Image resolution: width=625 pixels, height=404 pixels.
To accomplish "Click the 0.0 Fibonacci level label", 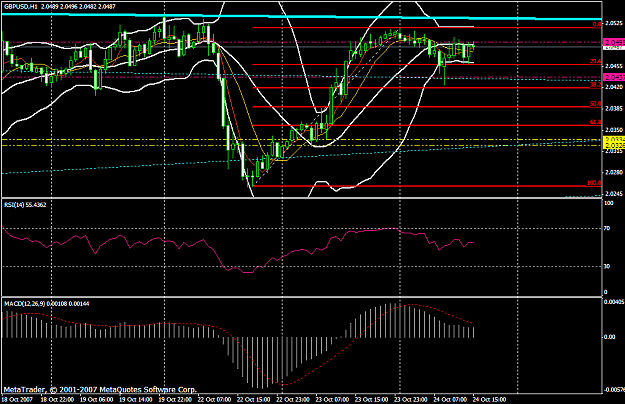I will coord(597,24).
